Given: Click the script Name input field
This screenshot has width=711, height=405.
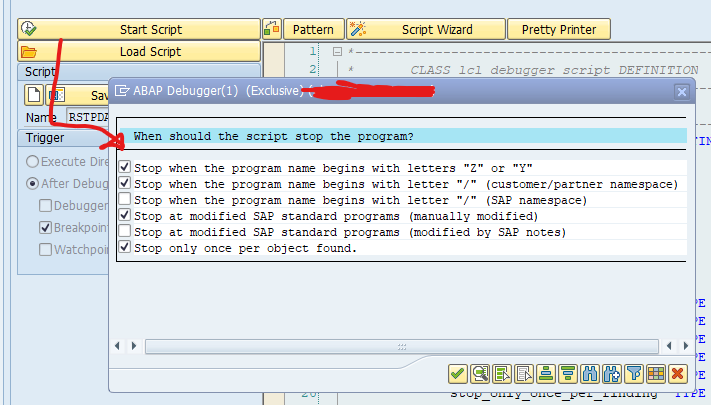Looking at the screenshot, I should (88, 117).
